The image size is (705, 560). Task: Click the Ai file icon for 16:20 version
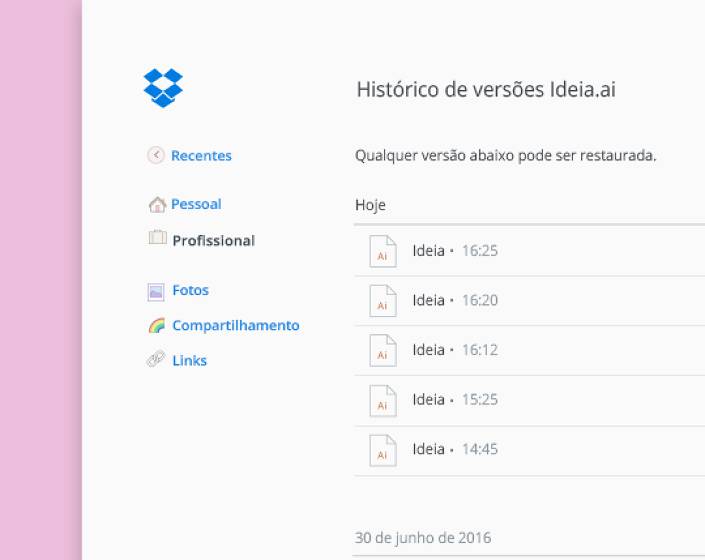(383, 301)
